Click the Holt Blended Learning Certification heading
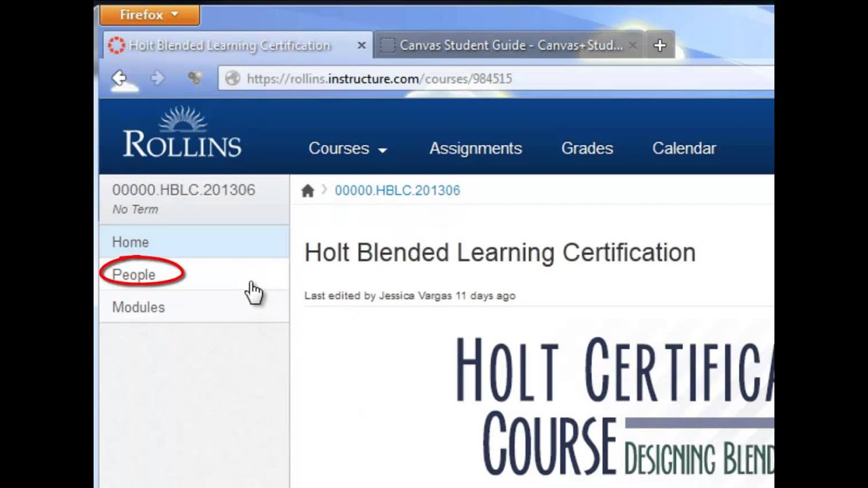The height and width of the screenshot is (488, 868). click(x=500, y=253)
